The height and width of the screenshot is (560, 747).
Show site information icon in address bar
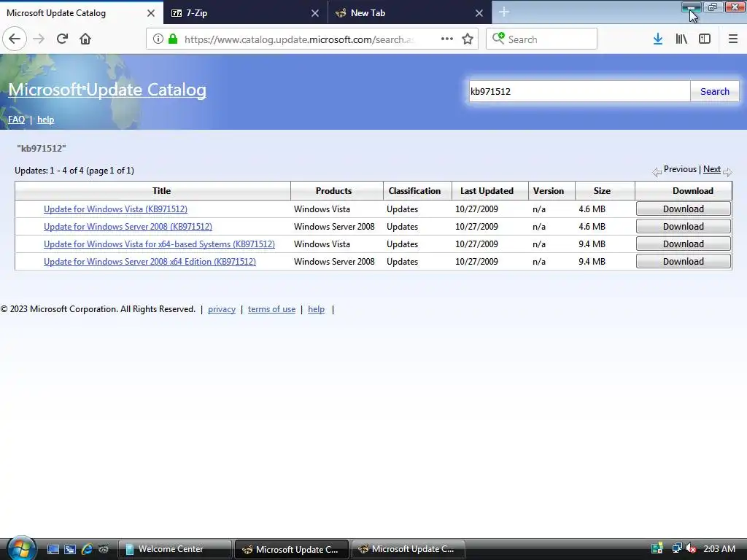coord(158,39)
